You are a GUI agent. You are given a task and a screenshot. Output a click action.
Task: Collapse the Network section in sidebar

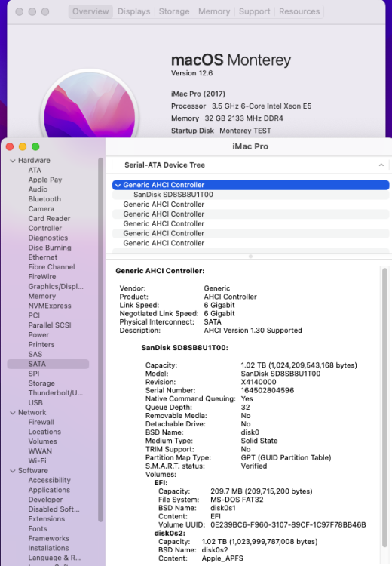(x=13, y=413)
